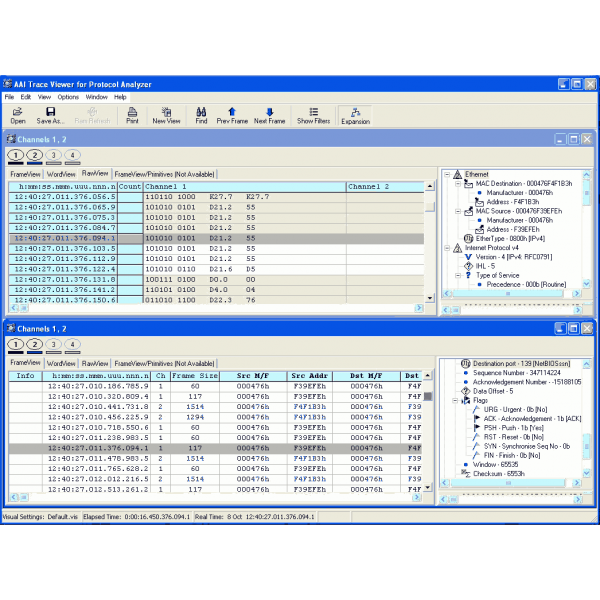Select the frame row 12:40:27.010.441.731.8

(216, 407)
